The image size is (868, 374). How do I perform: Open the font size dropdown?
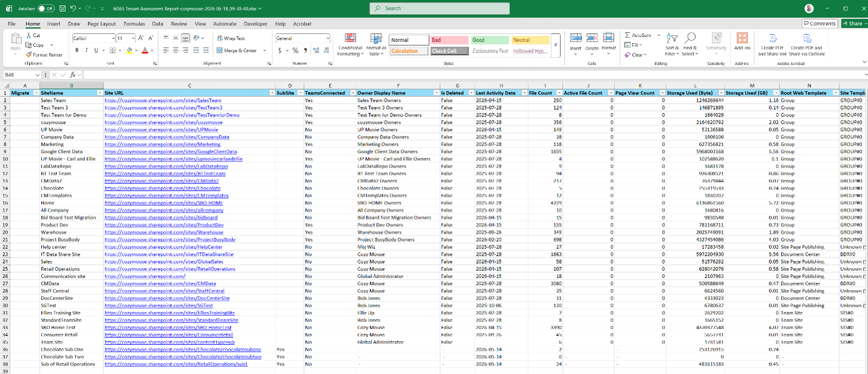pyautogui.click(x=133, y=38)
